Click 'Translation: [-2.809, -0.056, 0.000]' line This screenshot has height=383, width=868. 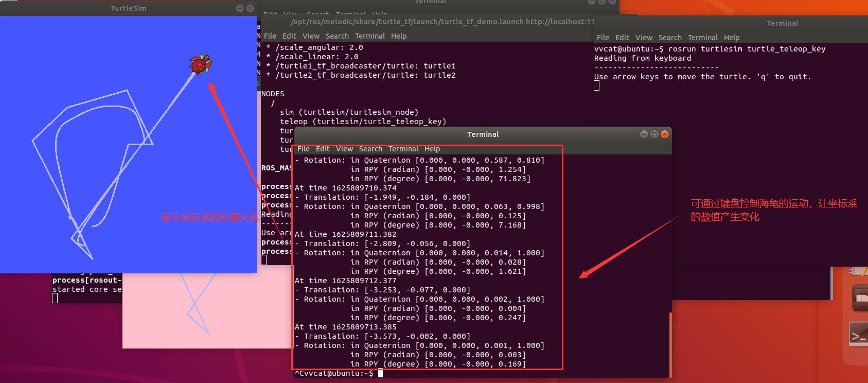(383, 243)
